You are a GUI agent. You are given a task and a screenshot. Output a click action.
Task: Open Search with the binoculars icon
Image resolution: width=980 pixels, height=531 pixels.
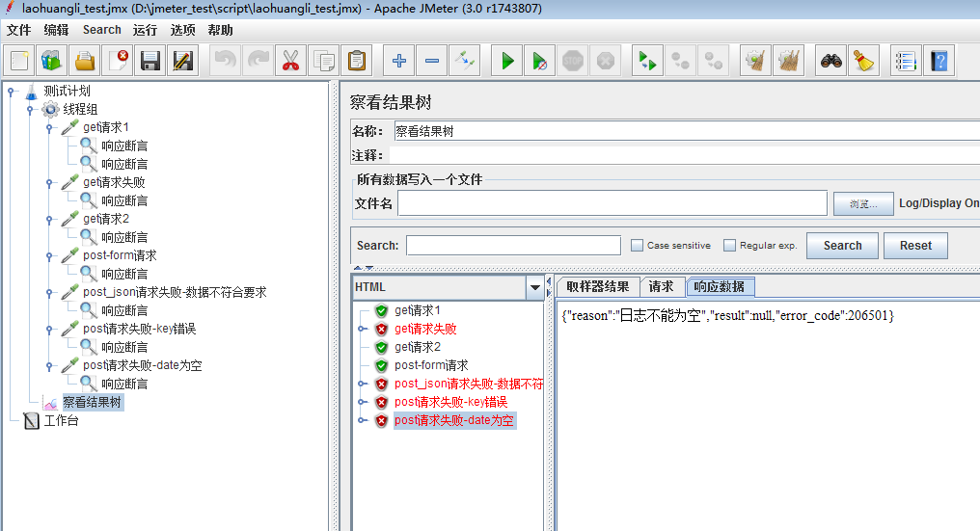[x=830, y=61]
